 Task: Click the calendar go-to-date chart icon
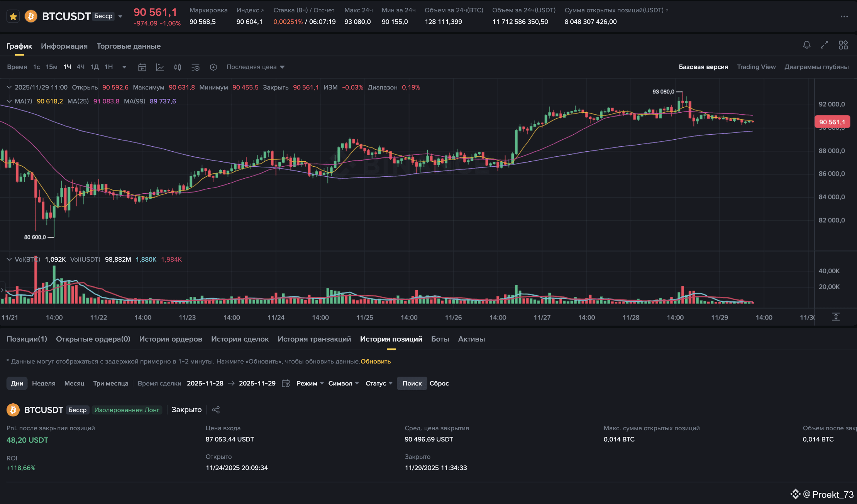(x=142, y=67)
